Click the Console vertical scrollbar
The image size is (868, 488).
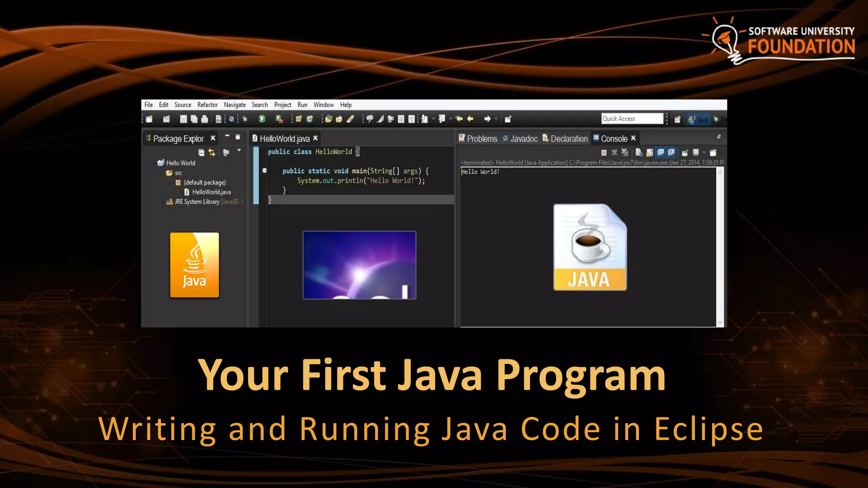[x=720, y=247]
